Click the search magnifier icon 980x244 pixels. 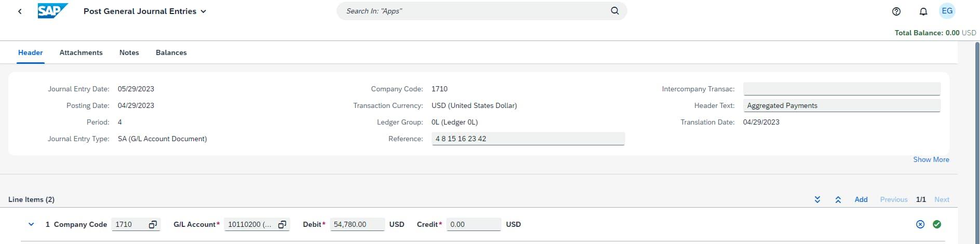(x=615, y=11)
